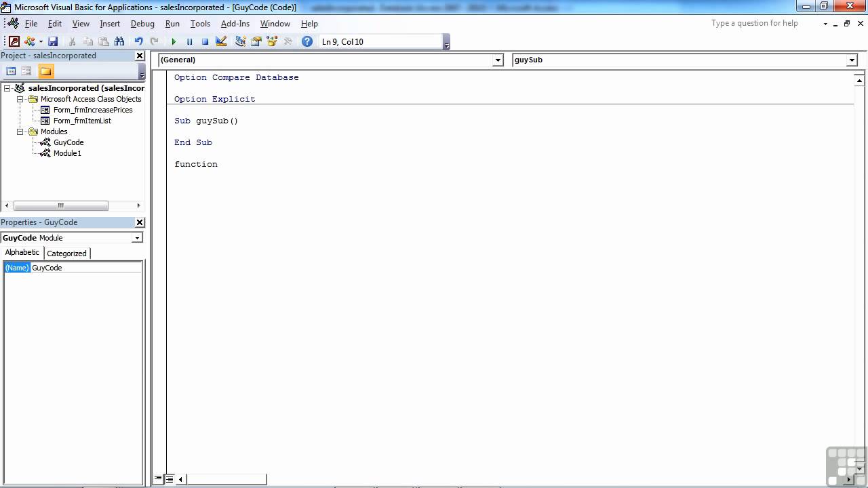868x488 pixels.
Task: Click Project panel horizontal scrollbar thumb
Action: tap(60, 205)
